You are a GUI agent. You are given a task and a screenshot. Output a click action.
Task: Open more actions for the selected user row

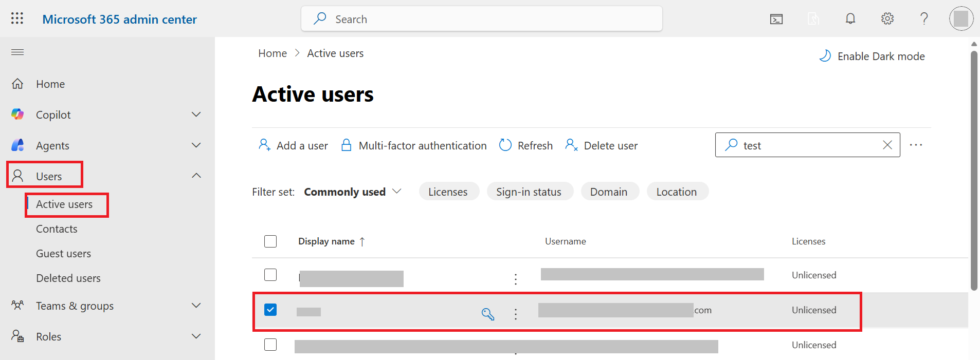click(516, 314)
